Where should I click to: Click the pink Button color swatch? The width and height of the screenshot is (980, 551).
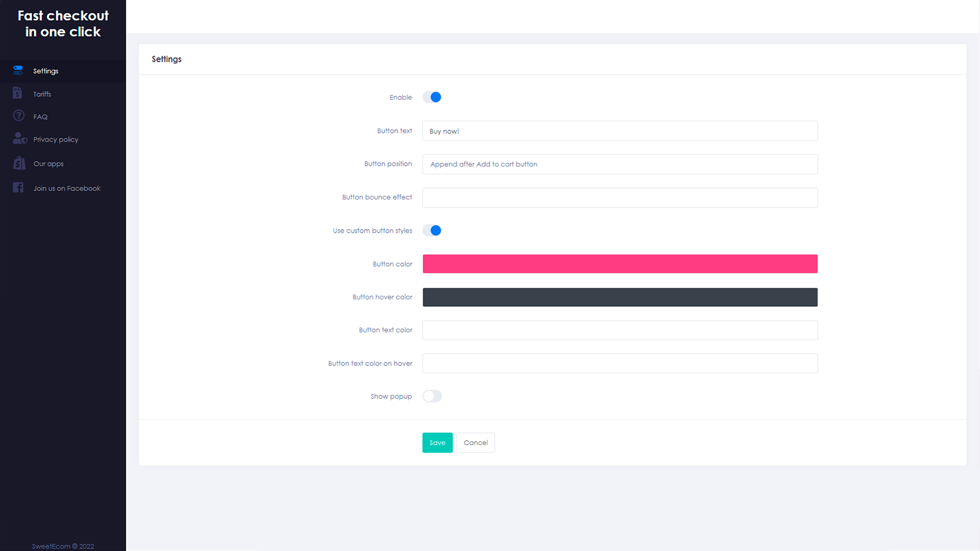(x=620, y=264)
